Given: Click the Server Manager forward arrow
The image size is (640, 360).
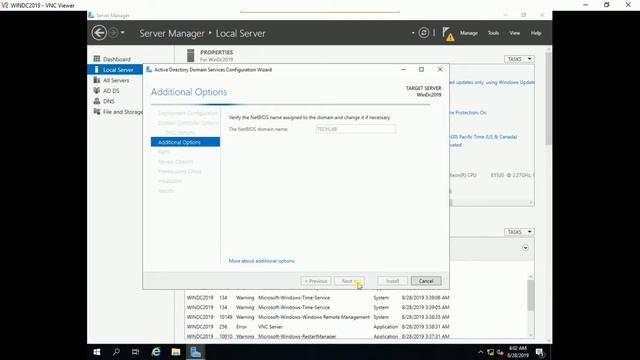Looking at the screenshot, I should tap(113, 33).
